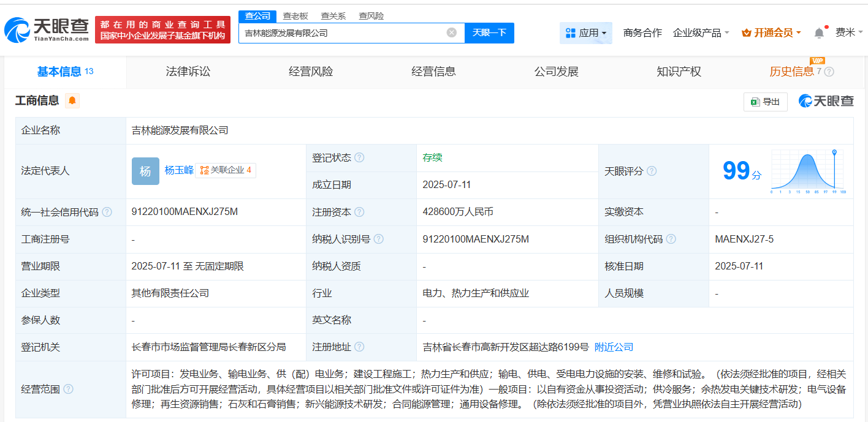Open the 附近公司 link
The image size is (868, 422).
coord(614,347)
